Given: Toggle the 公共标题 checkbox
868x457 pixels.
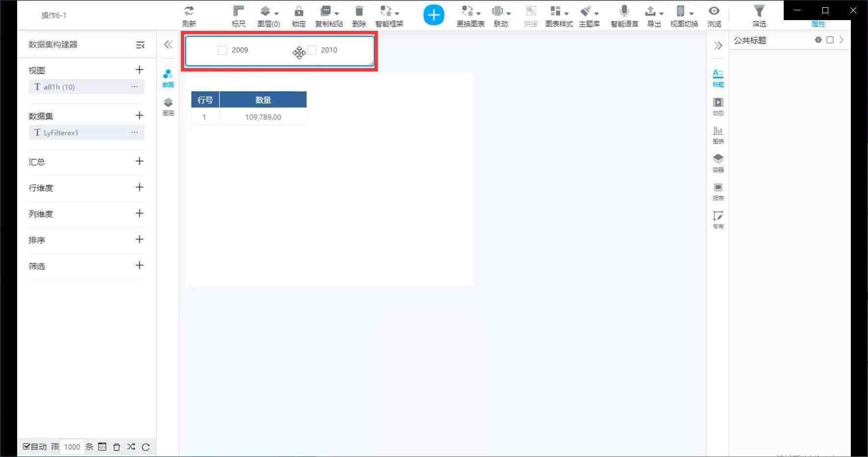Looking at the screenshot, I should click(830, 40).
